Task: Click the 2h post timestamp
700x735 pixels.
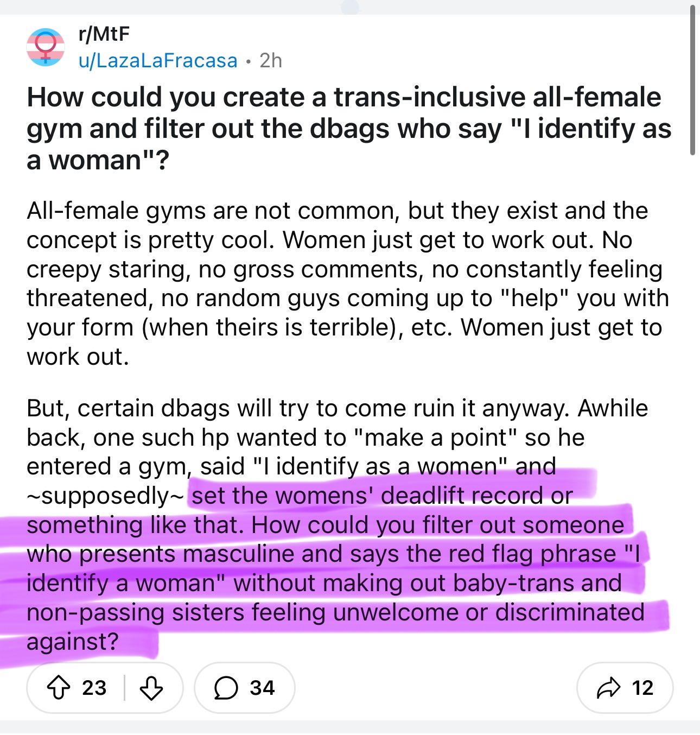Action: [x=271, y=60]
